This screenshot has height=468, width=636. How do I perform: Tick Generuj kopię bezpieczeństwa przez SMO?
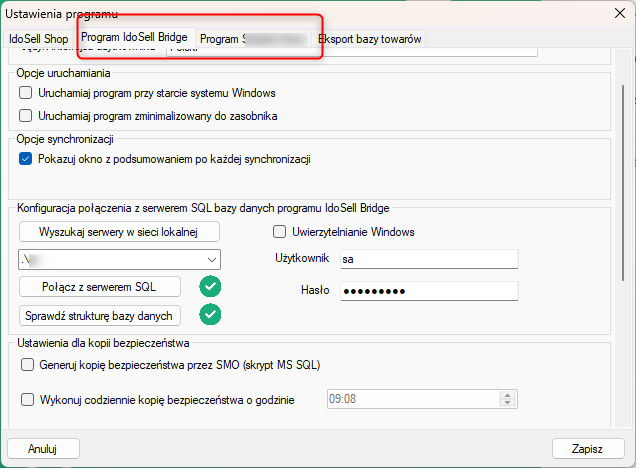pos(28,365)
